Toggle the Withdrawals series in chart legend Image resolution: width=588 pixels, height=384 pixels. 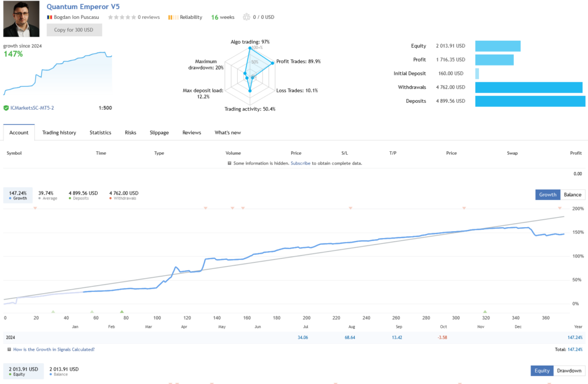point(123,195)
